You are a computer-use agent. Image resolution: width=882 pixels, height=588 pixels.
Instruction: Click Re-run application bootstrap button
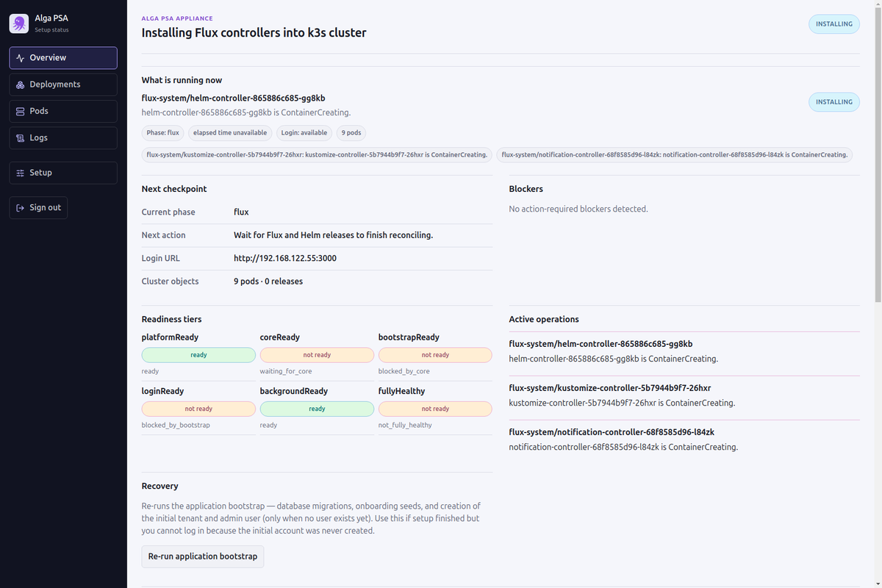coord(203,556)
